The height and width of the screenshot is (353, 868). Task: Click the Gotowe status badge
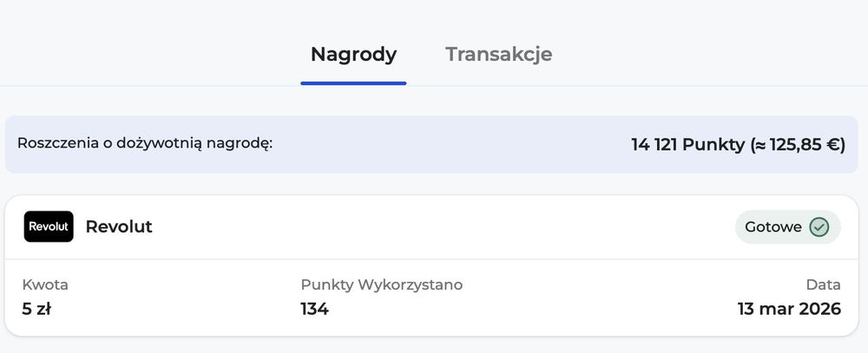[787, 227]
